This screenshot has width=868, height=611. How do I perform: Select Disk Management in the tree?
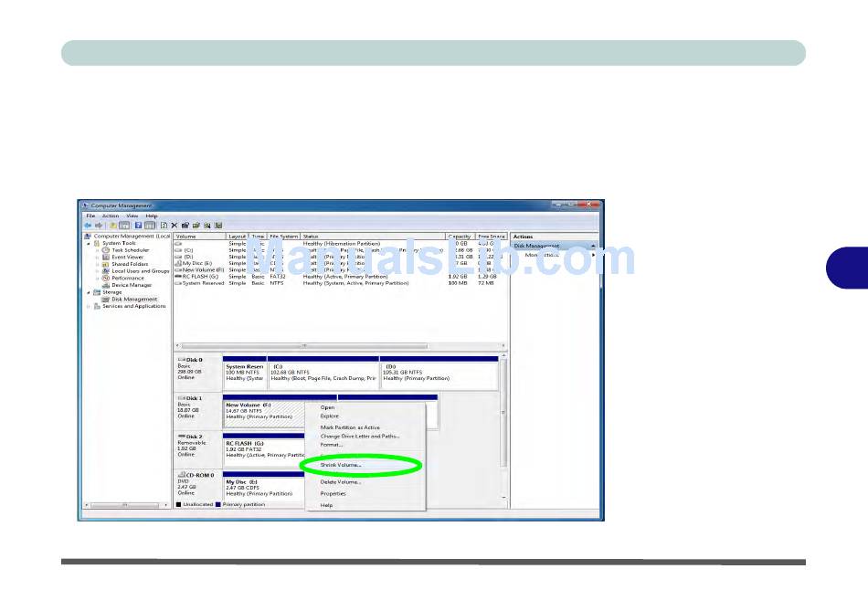[134, 300]
